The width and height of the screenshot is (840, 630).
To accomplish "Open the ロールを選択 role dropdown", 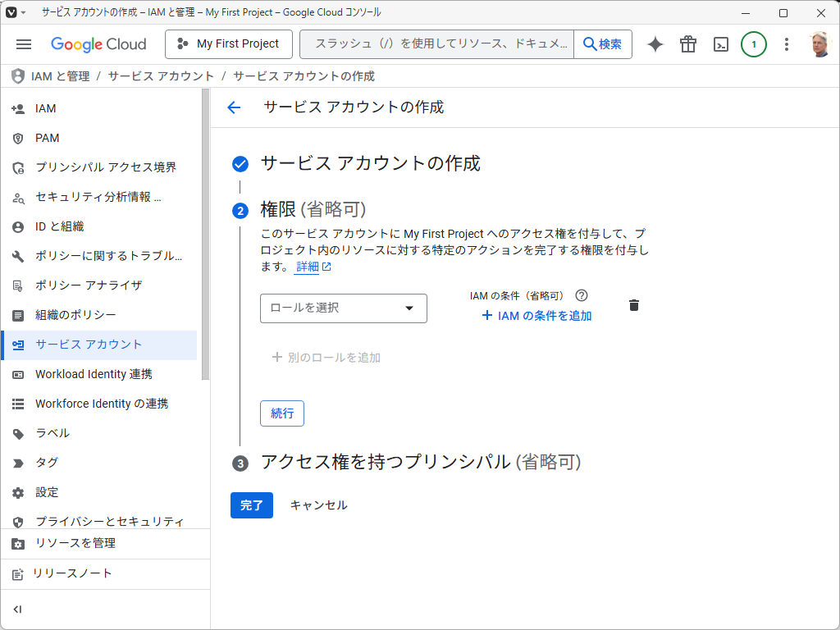I will pos(343,308).
